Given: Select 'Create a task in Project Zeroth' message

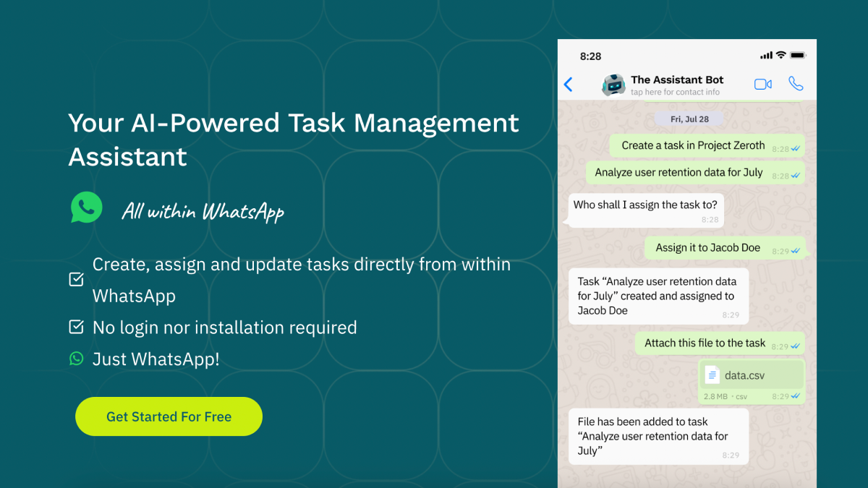Looking at the screenshot, I should [x=693, y=145].
